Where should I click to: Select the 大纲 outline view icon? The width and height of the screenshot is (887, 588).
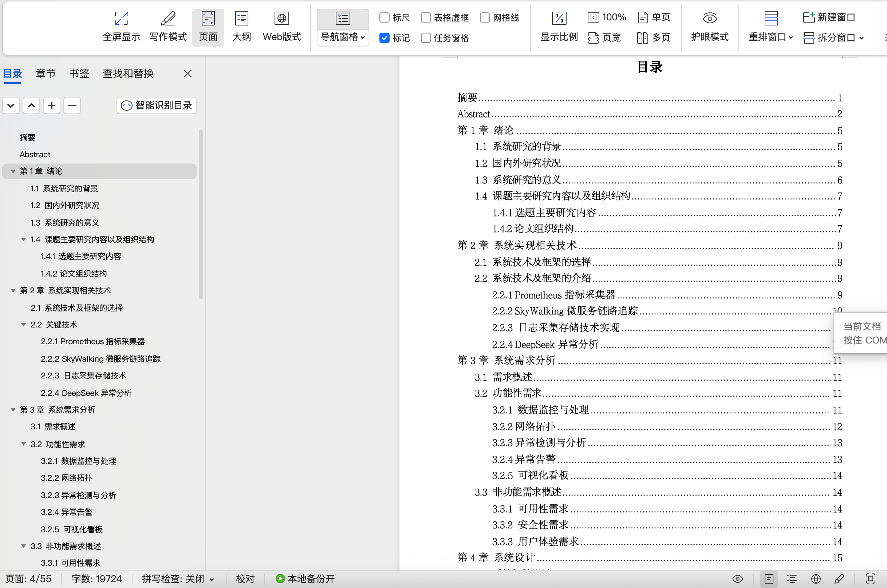click(241, 18)
